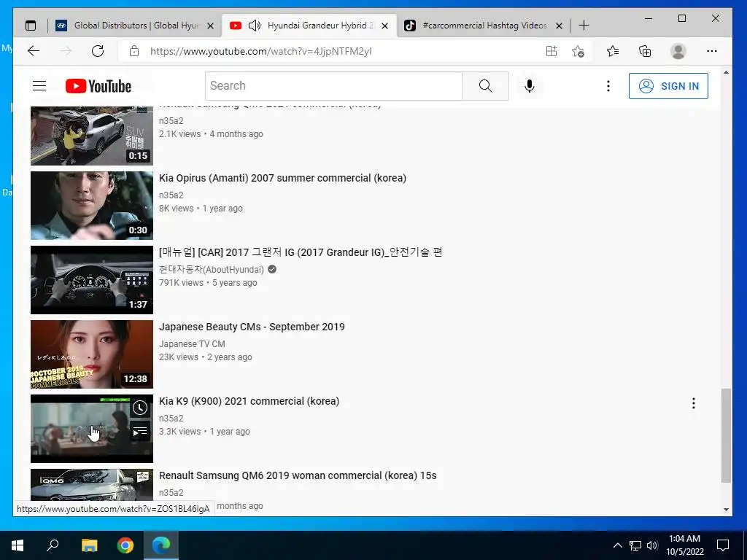The image size is (747, 560).
Task: Open Kia Opirus (Amanti) 2007 summer commercial title
Action: (282, 178)
